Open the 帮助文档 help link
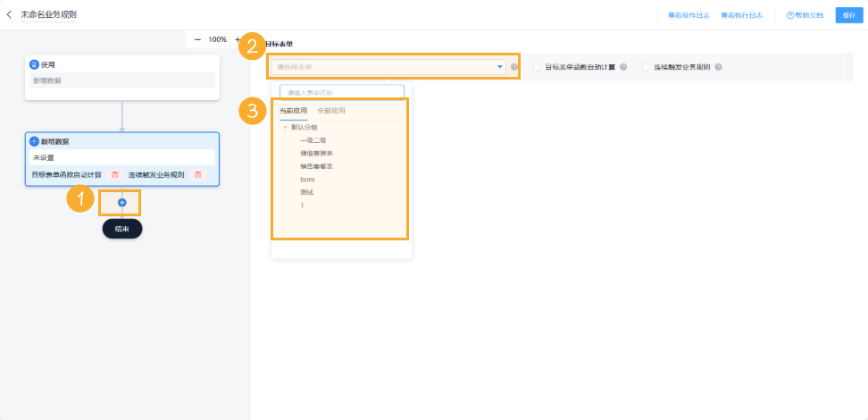 tap(805, 15)
